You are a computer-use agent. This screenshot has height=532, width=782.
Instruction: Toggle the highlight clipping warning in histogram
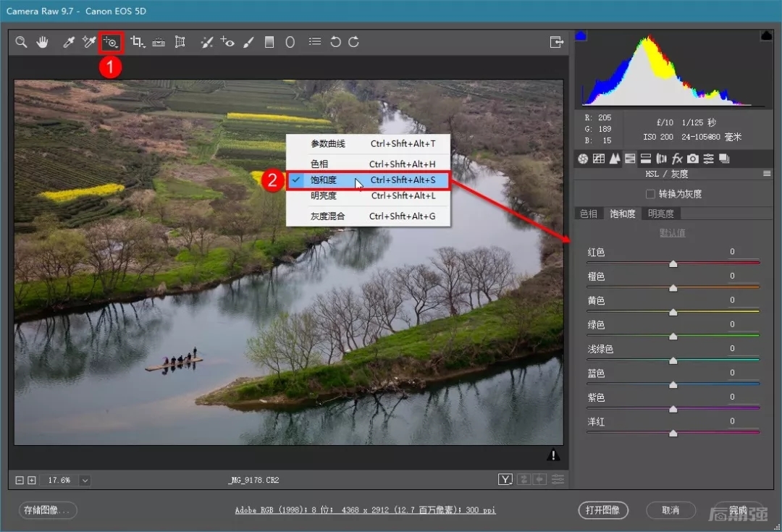click(x=766, y=35)
